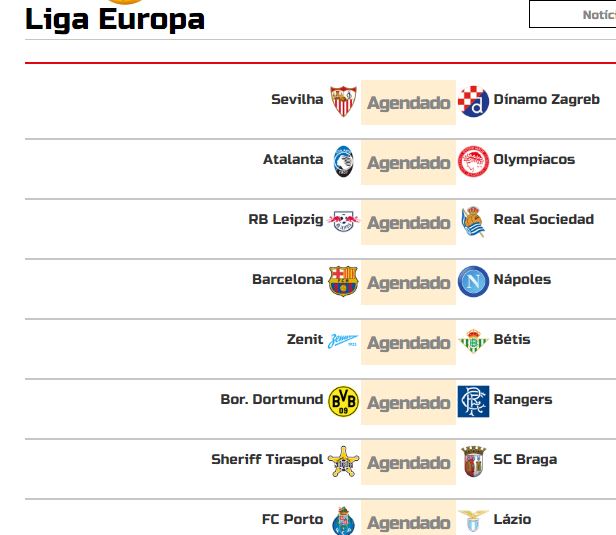
Task: Open the Bétis team name link
Action: tap(512, 339)
